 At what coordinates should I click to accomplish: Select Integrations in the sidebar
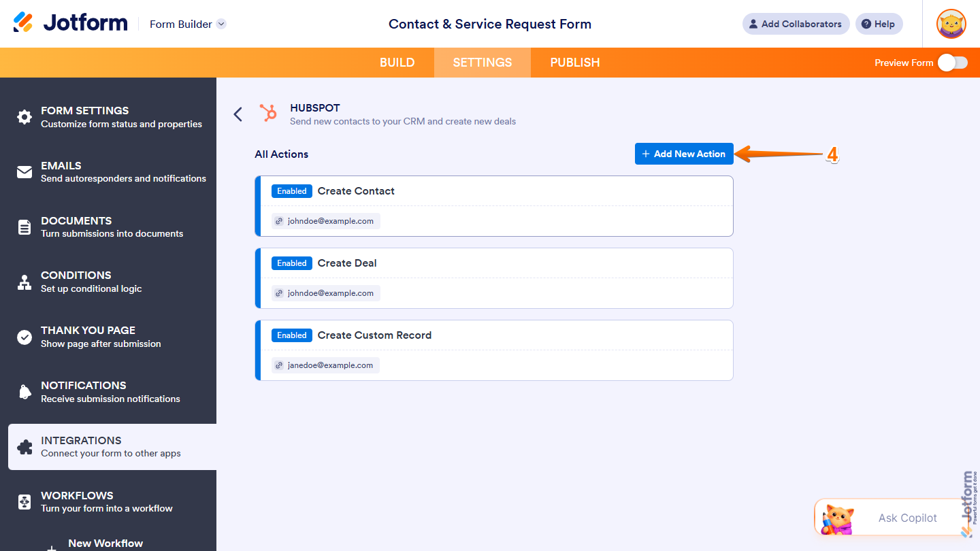tap(112, 447)
